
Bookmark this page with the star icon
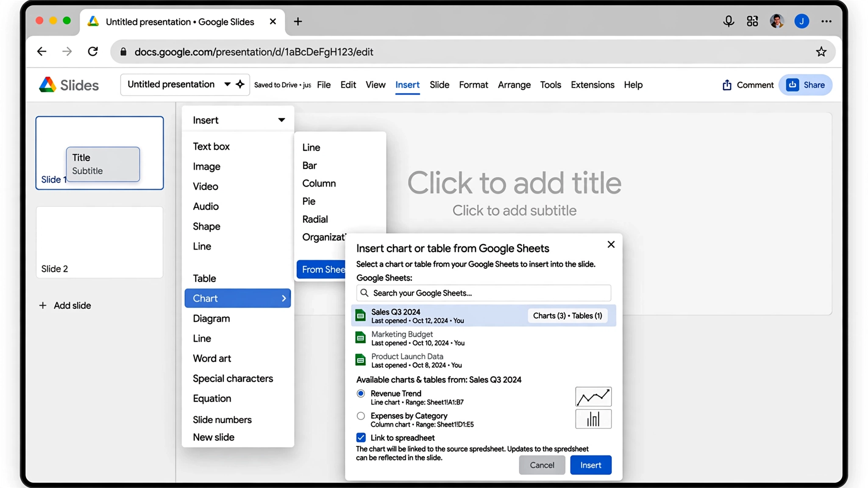821,52
